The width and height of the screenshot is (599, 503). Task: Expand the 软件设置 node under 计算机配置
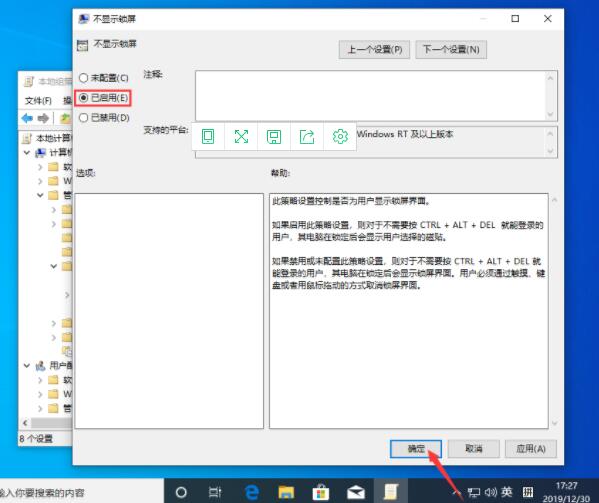click(x=40, y=167)
